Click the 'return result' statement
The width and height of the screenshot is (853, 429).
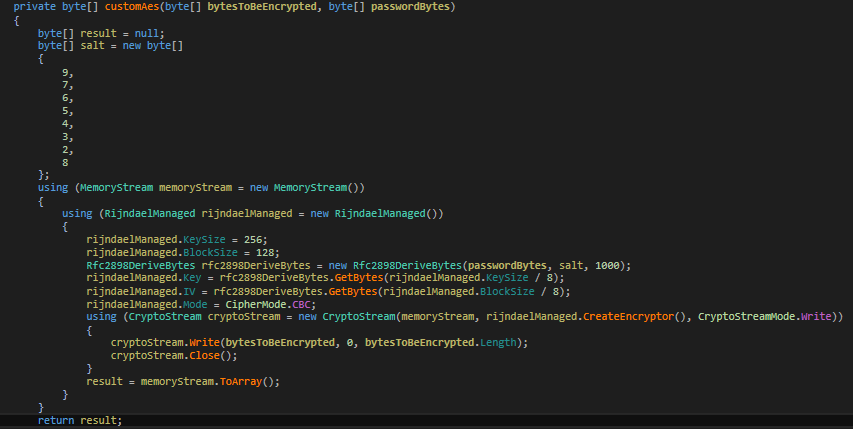click(x=79, y=420)
